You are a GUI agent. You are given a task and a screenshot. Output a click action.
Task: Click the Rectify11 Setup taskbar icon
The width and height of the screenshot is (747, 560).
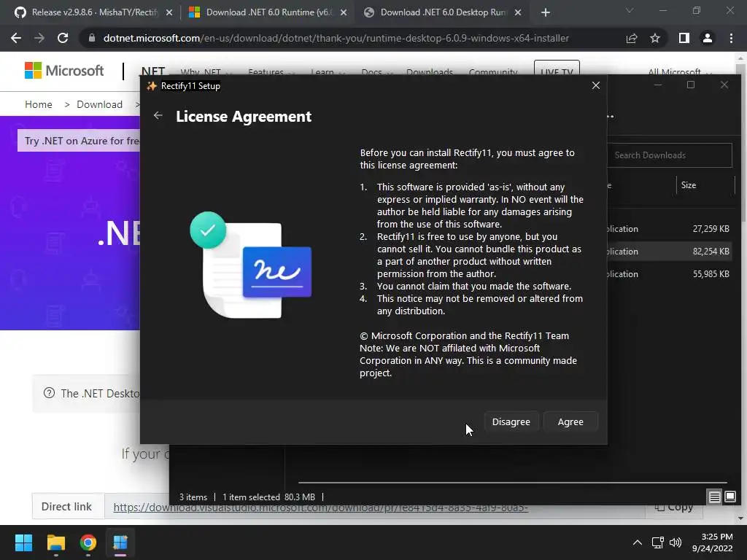pos(120,542)
